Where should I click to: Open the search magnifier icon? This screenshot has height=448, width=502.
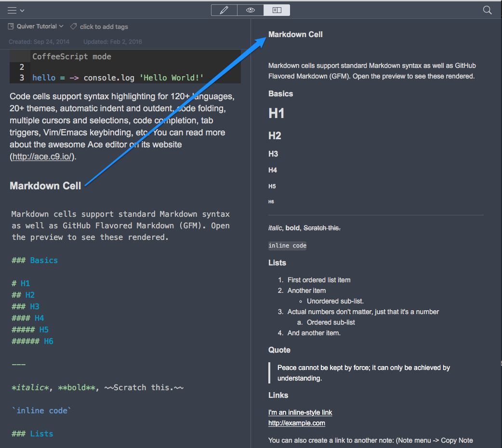487,10
